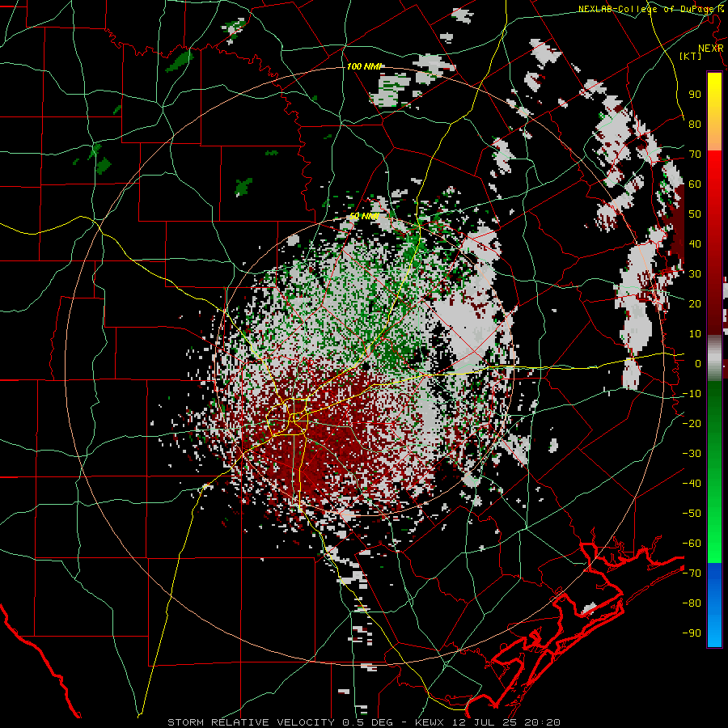Screen dimensions: 728x728
Task: Click the positive 20 knot scale label
Action: coord(695,303)
